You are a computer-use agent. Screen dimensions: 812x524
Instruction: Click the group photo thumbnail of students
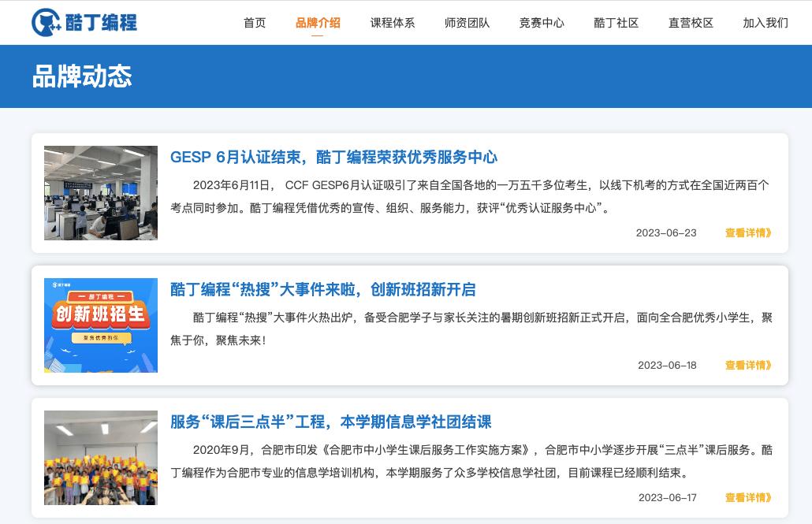tap(100, 457)
